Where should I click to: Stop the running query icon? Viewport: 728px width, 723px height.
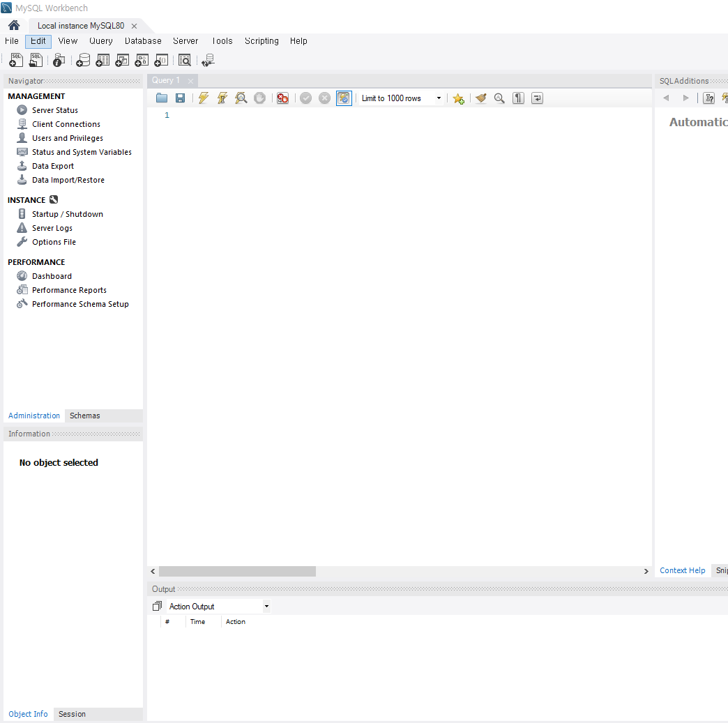(259, 98)
